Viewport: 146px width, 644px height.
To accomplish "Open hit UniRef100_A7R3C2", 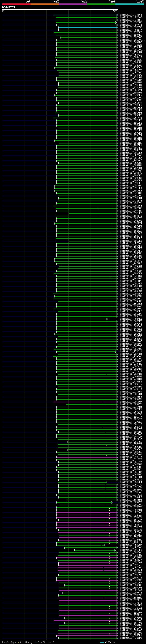I will point(131,15).
